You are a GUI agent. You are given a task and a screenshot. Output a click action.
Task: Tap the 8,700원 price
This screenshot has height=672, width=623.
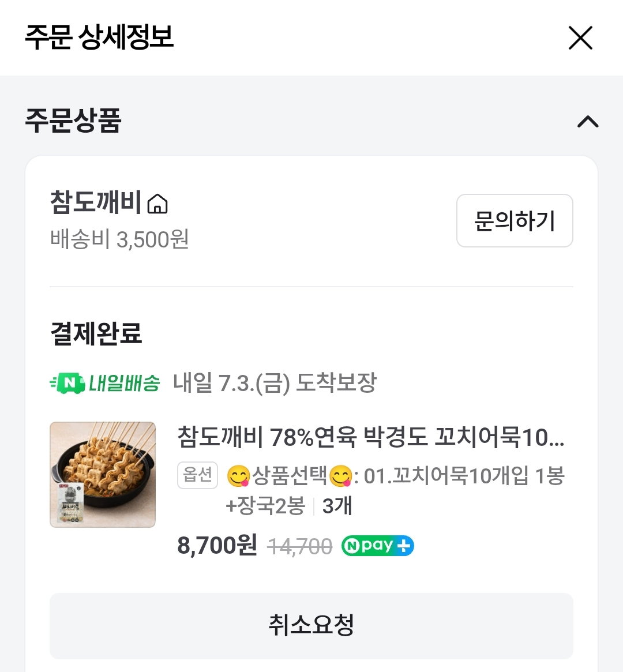217,546
